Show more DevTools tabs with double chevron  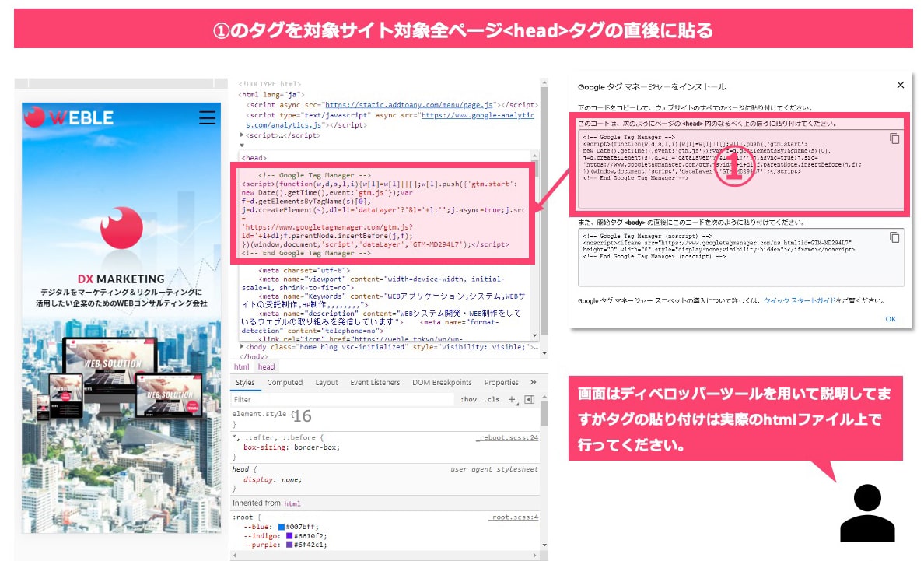(533, 383)
